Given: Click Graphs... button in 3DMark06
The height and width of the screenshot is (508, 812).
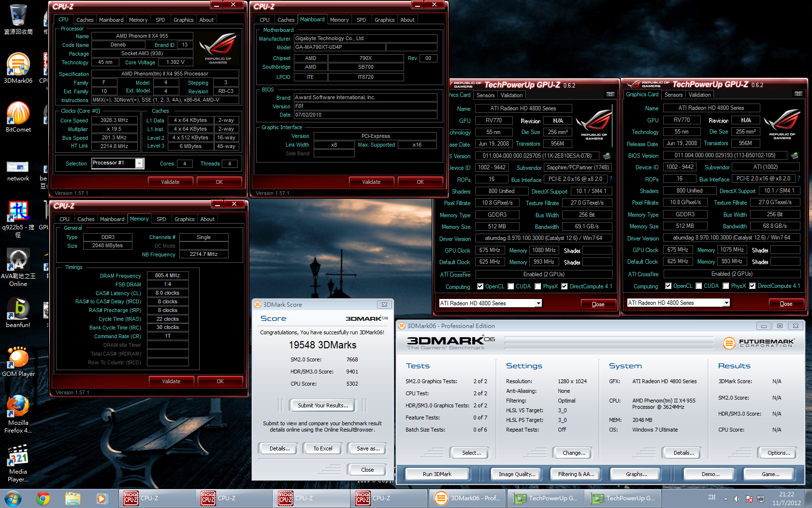Looking at the screenshot, I should [x=636, y=474].
